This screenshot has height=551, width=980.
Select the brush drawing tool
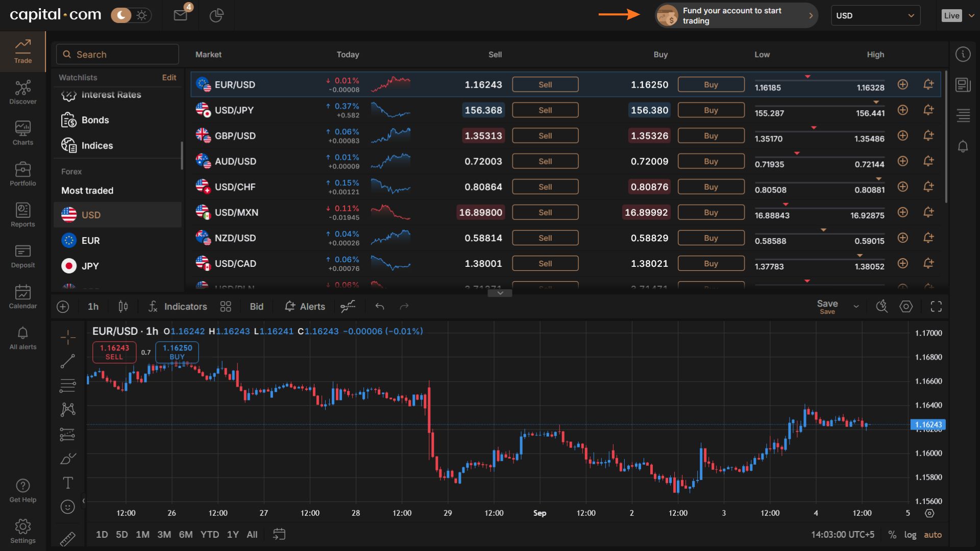pyautogui.click(x=68, y=459)
